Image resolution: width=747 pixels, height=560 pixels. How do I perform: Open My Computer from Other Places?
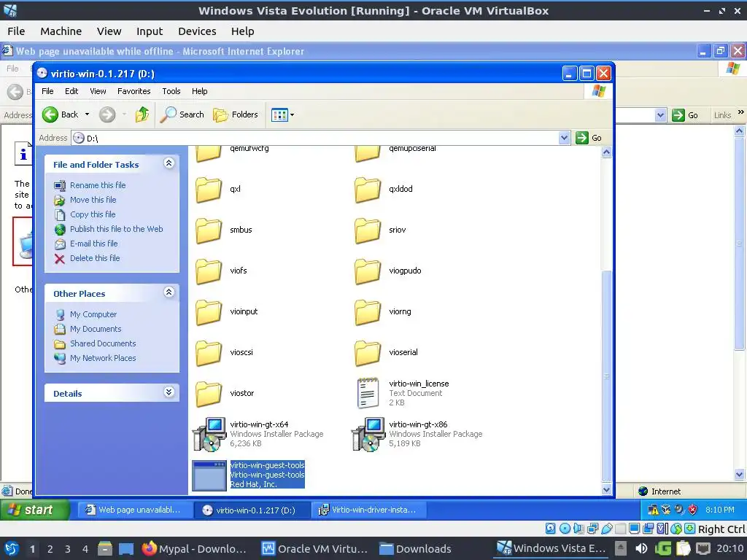93,314
